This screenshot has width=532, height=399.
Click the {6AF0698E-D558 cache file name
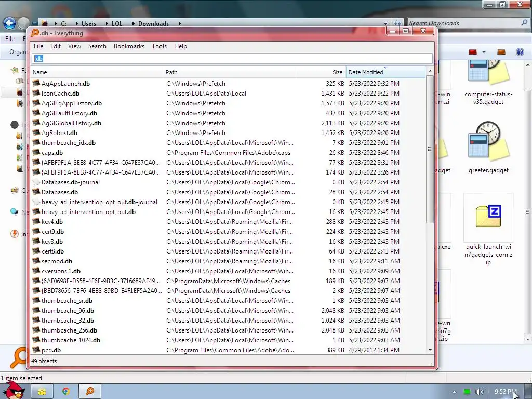[x=100, y=281]
